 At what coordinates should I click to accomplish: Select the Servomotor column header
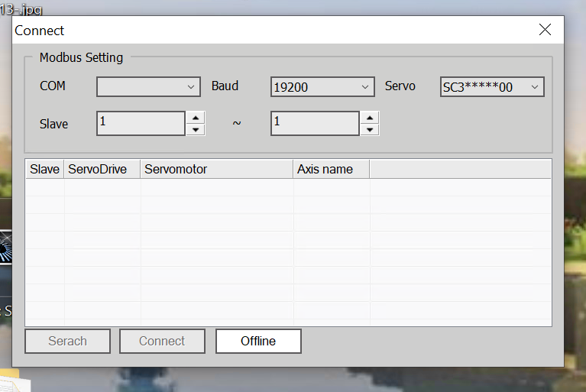click(217, 169)
